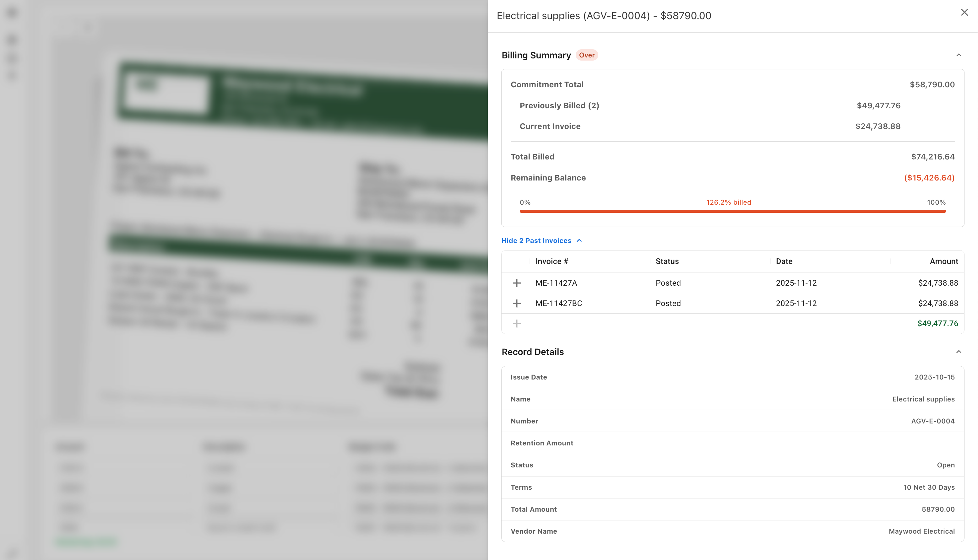Click the Vendor Name value Maywood Electrical
The image size is (978, 560).
(x=921, y=531)
